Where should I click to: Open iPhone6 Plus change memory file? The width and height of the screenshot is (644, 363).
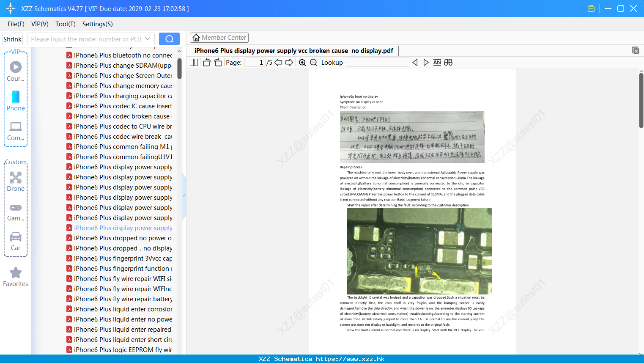coord(119,85)
